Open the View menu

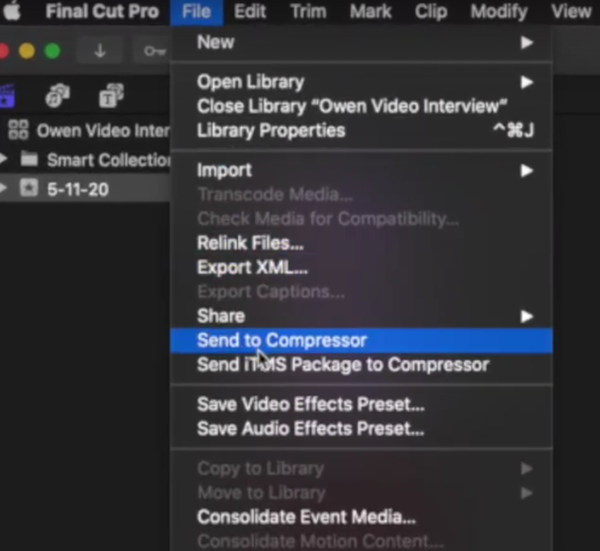(x=571, y=11)
